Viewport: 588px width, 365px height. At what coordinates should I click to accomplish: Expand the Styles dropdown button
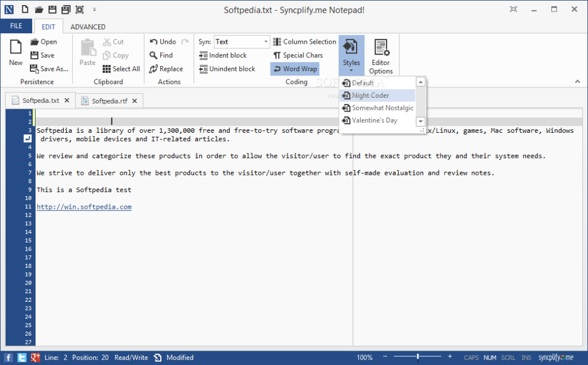(351, 56)
